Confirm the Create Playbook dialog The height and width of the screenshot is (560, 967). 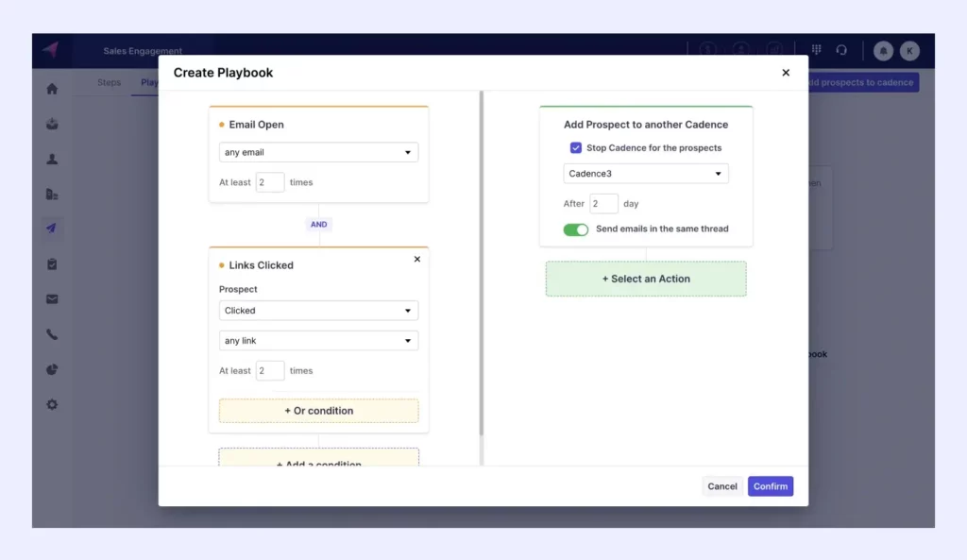pos(770,485)
